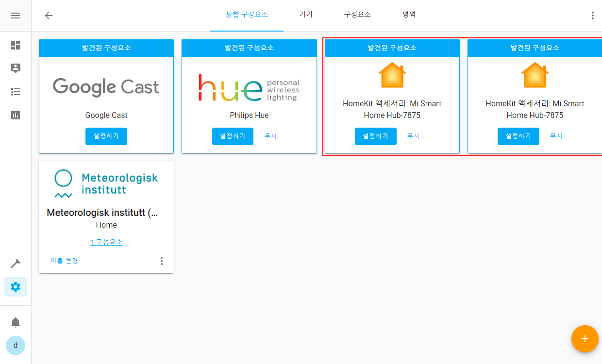Viewport: 602px width, 364px height.
Task: Open the History chart sidebar icon
Action: click(x=16, y=115)
